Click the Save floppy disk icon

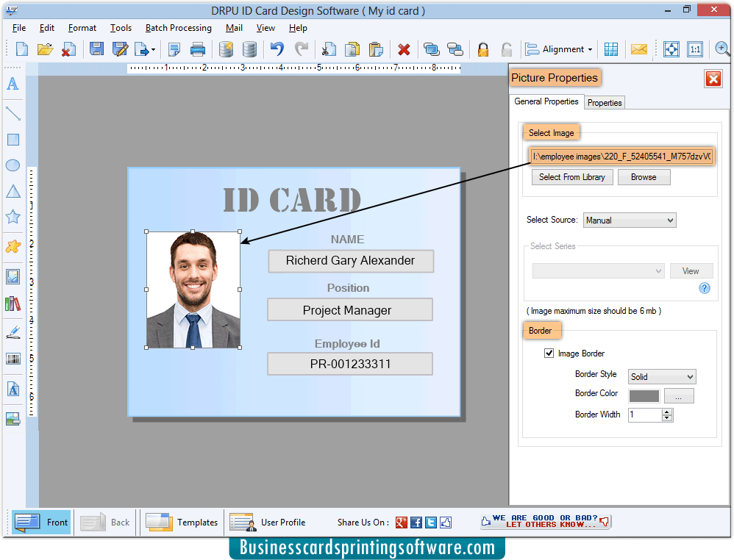(x=96, y=49)
